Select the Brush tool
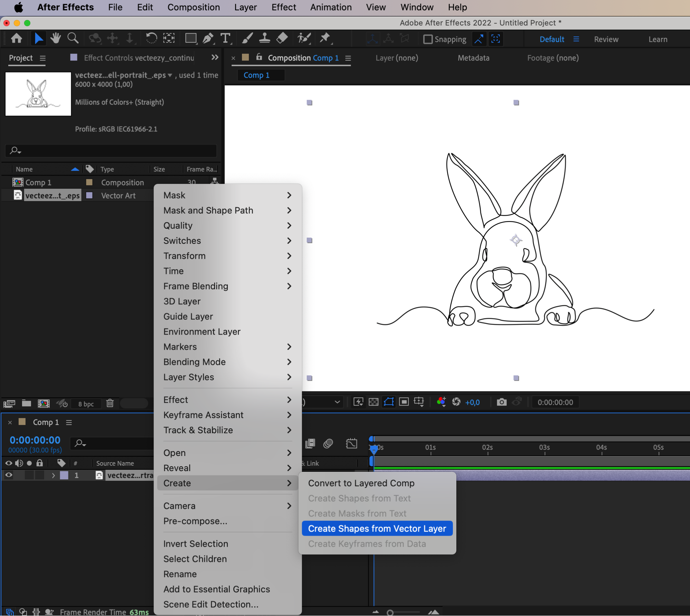The image size is (690, 616). tap(247, 38)
